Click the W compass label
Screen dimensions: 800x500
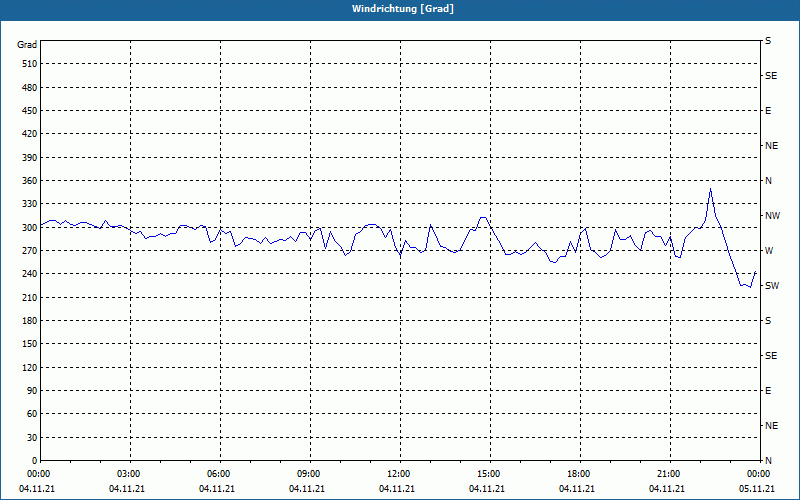(x=769, y=251)
